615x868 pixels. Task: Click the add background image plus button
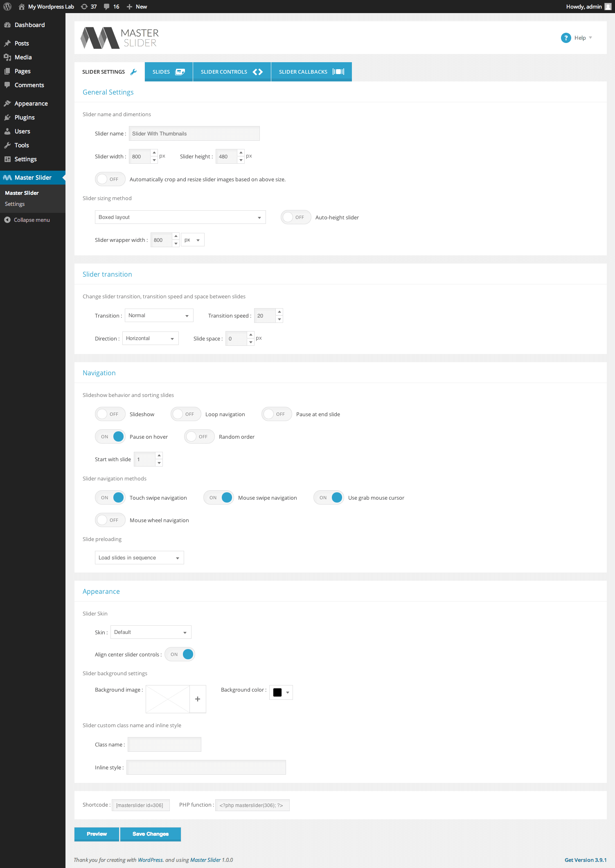coord(198,699)
